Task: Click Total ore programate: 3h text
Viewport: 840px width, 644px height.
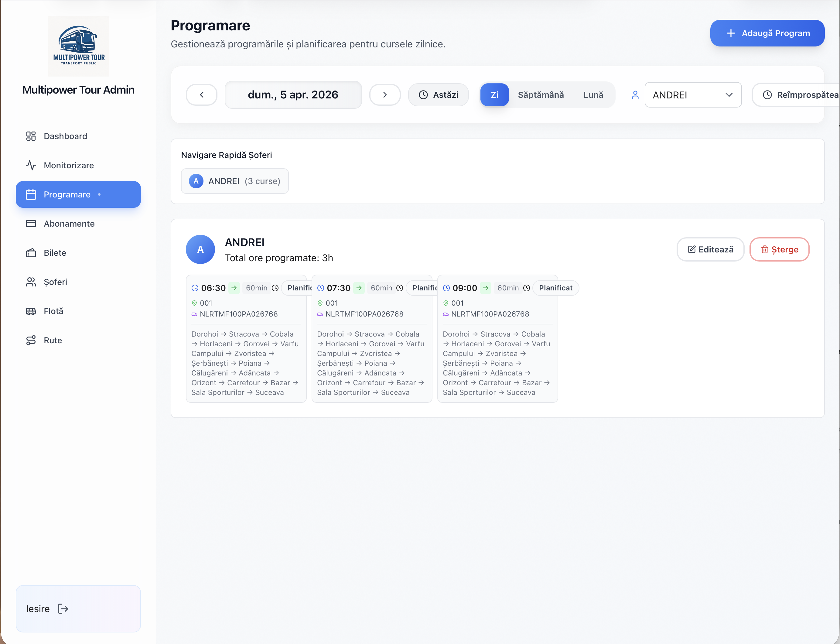Action: pos(278,258)
